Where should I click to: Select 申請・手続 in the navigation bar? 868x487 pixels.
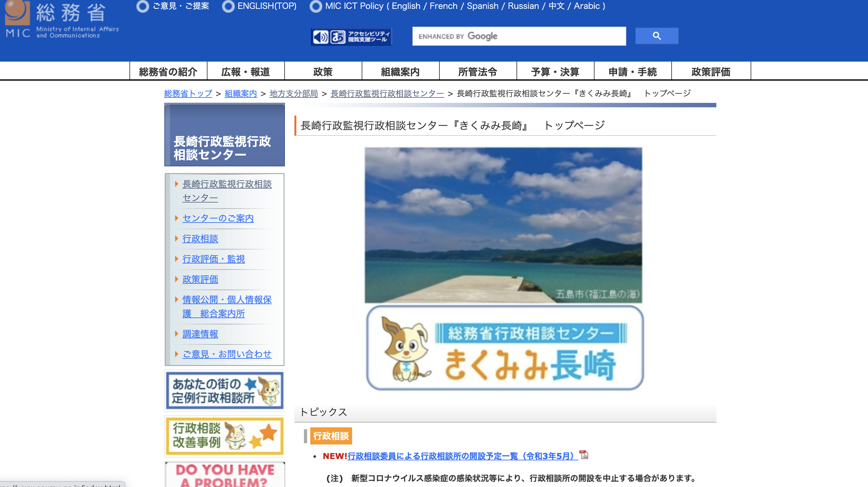tap(633, 71)
